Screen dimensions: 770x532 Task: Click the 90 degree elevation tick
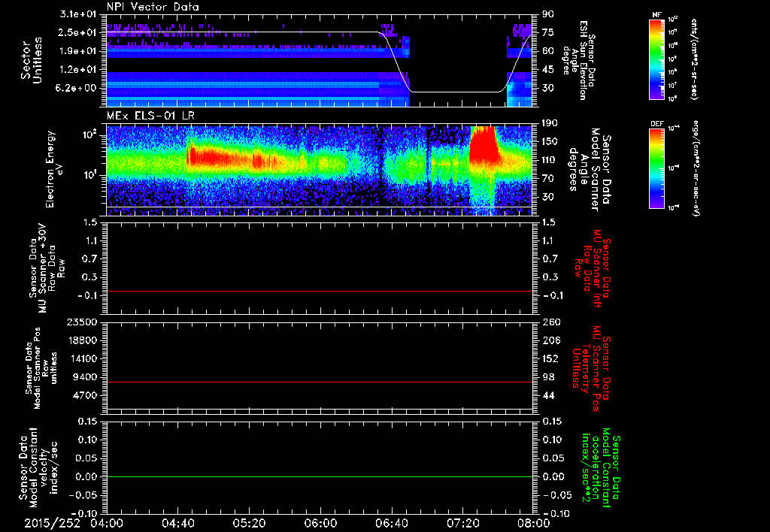[548, 14]
